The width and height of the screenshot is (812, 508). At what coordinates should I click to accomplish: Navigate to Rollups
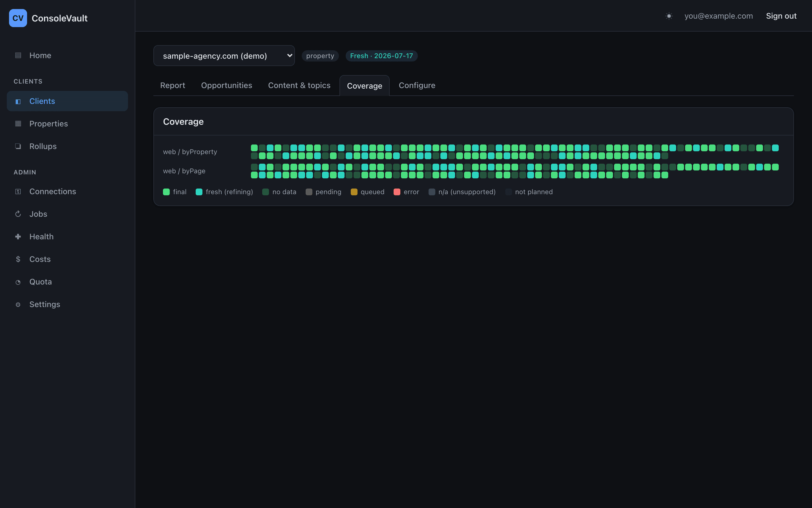(x=67, y=146)
